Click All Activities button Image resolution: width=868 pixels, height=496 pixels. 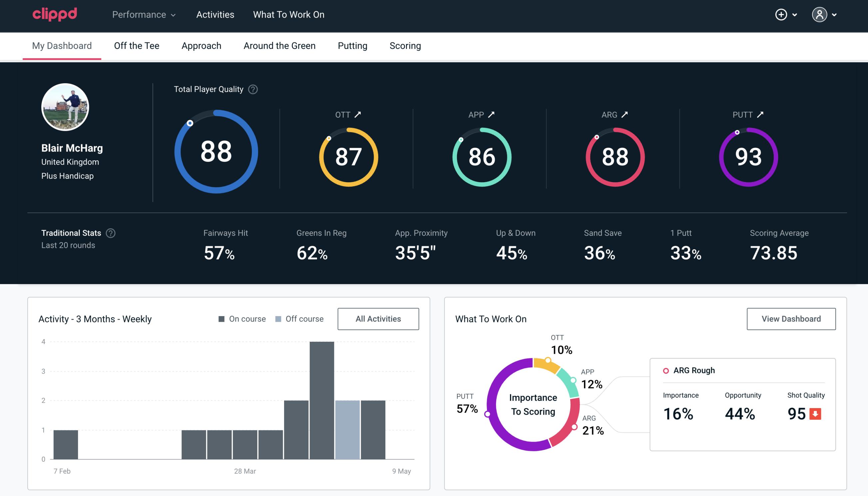pos(379,318)
